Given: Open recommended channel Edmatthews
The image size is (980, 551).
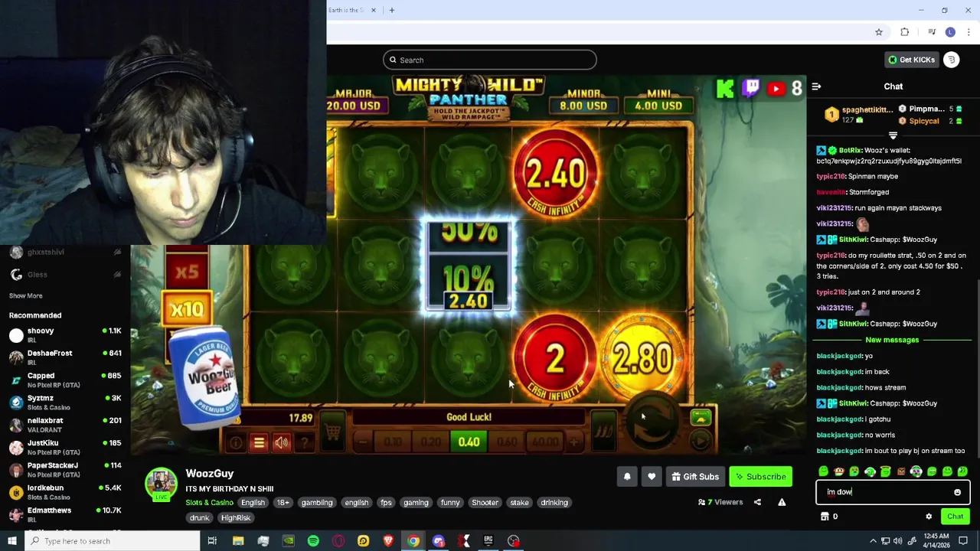Looking at the screenshot, I should click(x=65, y=514).
